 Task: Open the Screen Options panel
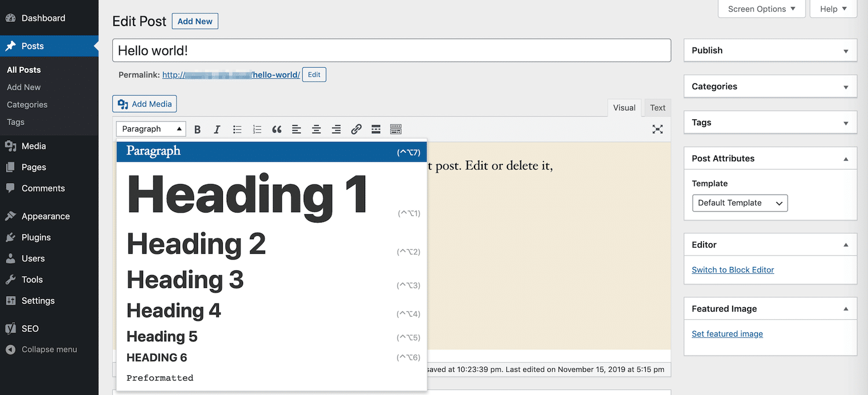pos(761,9)
